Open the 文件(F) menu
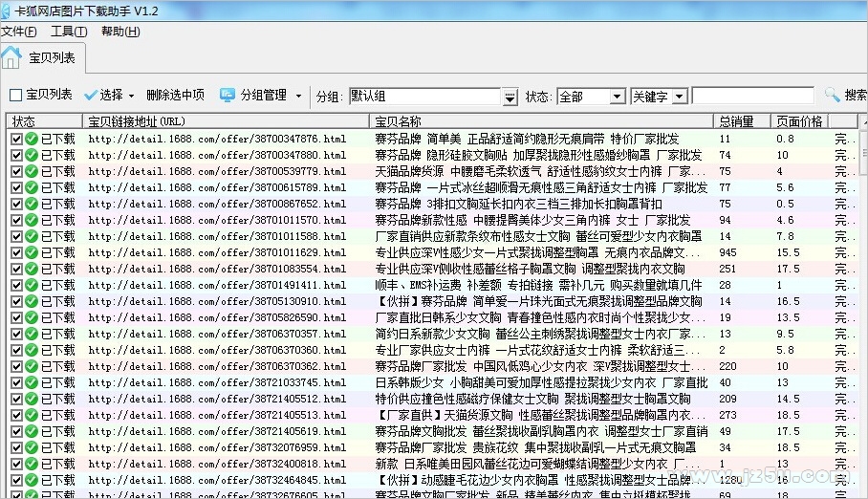Viewport: 868px width, 499px height. tap(19, 32)
